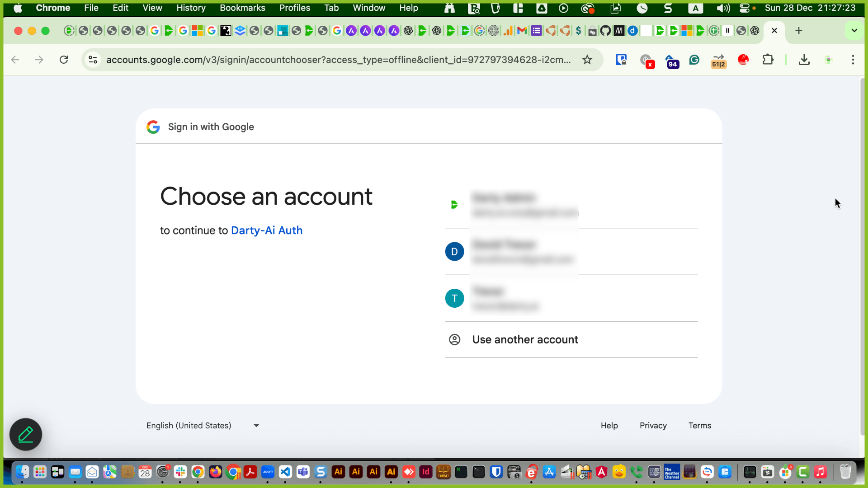Select the first account avatar in the list
868x488 pixels.
[454, 204]
